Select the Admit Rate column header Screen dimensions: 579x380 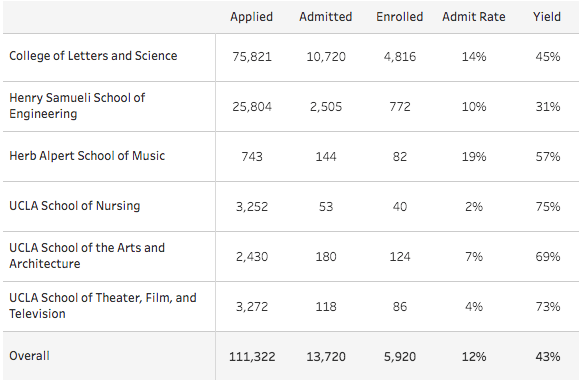pos(474,17)
